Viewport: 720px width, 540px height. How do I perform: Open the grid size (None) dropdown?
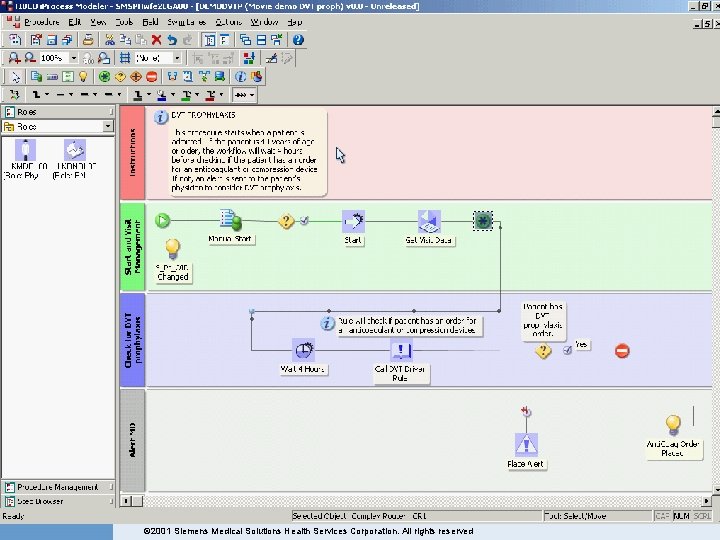tap(177, 58)
